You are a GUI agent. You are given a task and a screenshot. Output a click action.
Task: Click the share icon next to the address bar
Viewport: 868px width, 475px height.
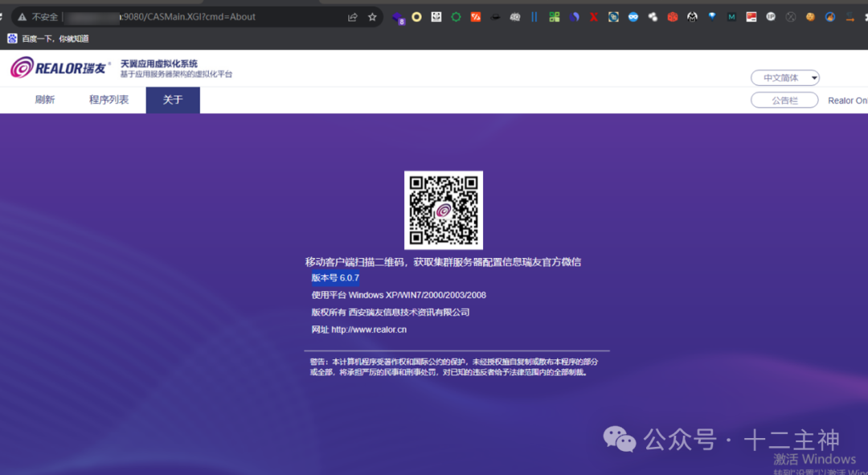tap(352, 16)
